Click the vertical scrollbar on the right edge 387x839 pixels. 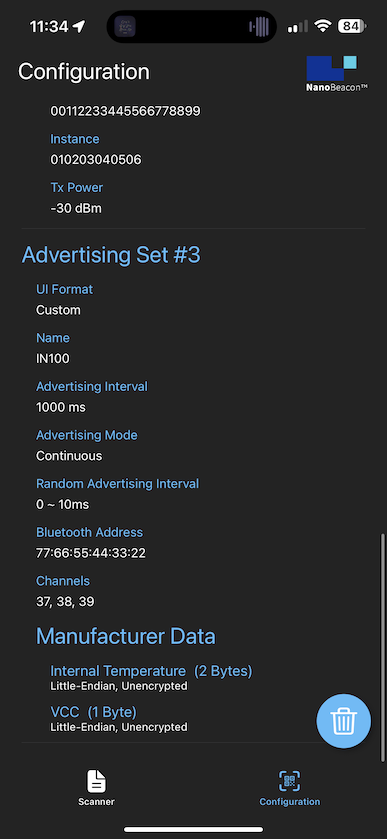382,647
